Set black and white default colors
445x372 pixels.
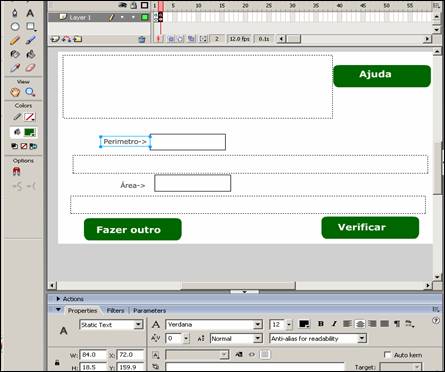(14, 146)
